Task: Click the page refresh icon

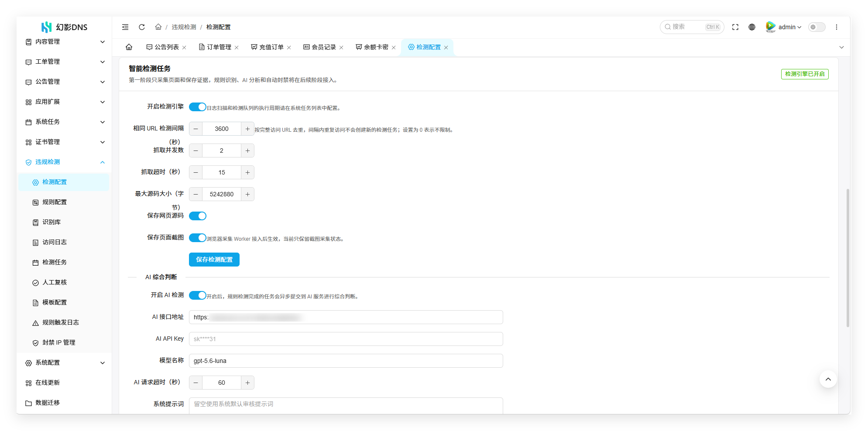Action: click(x=142, y=27)
